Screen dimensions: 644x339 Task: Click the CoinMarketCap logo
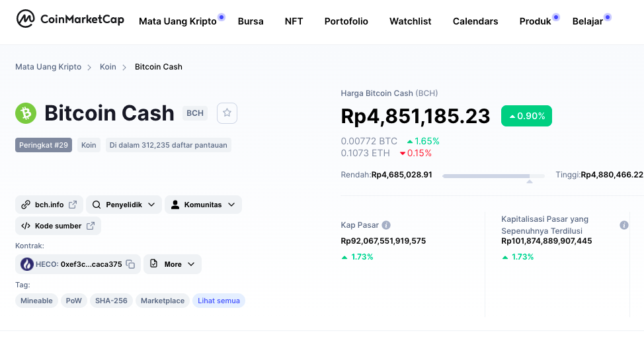coord(70,19)
